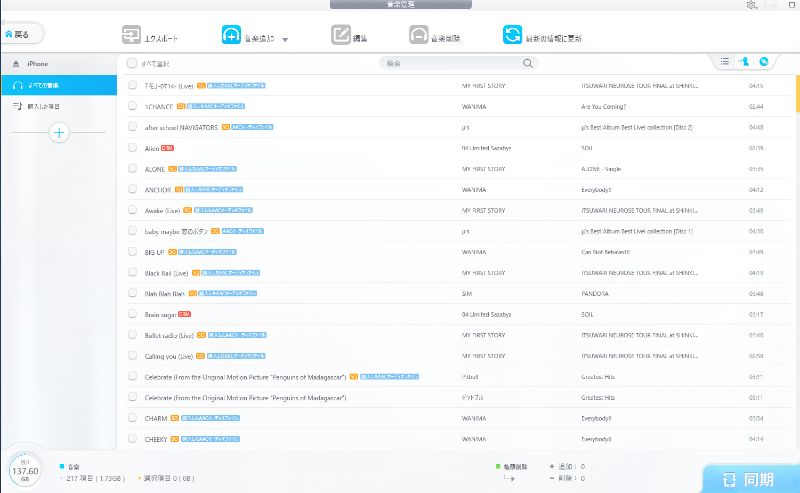Screen dimensions: 800x493
Task: Select the CHEEKY row checkbox
Action: (133, 438)
